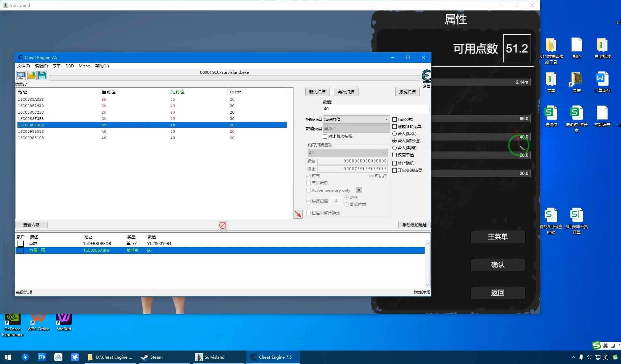Image resolution: width=621 pixels, height=364 pixels.
Task: Click the open folder file icon
Action: [x=31, y=75]
